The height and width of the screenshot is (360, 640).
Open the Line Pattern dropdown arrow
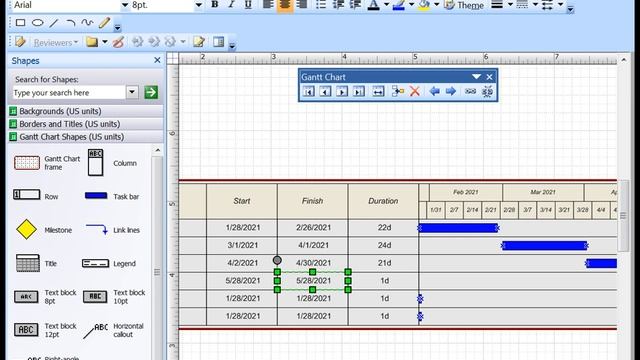(x=535, y=5)
